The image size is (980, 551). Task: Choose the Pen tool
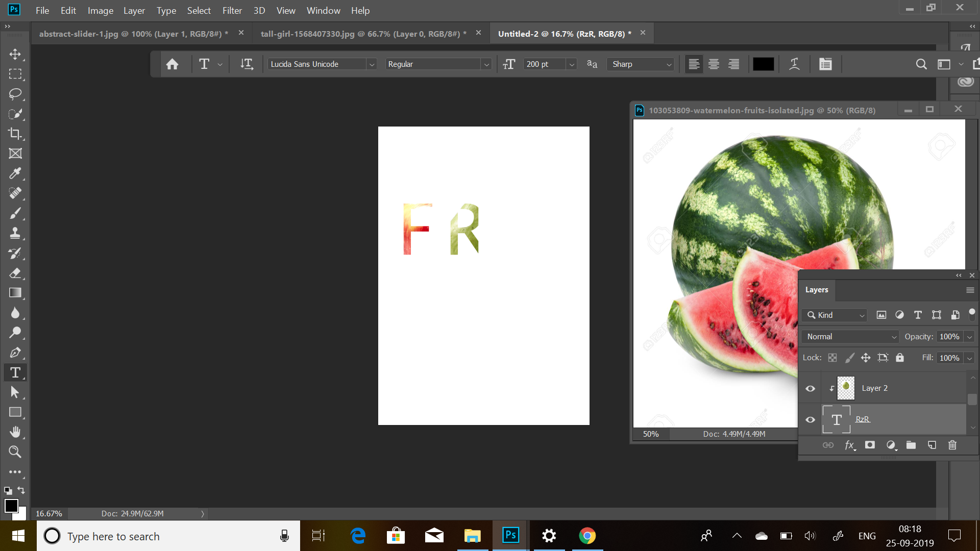pyautogui.click(x=15, y=353)
